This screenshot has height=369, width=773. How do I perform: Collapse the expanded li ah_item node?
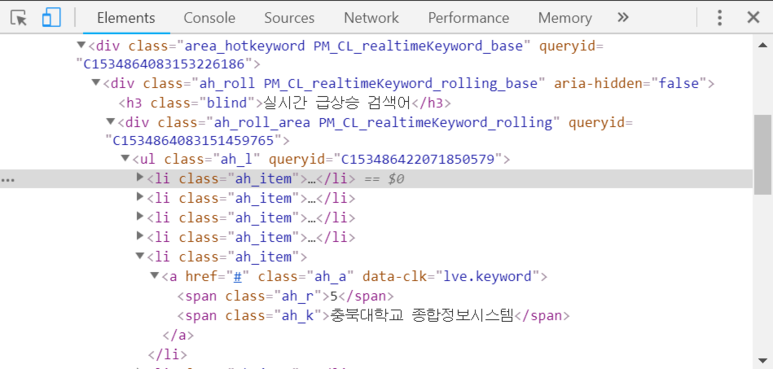click(140, 256)
